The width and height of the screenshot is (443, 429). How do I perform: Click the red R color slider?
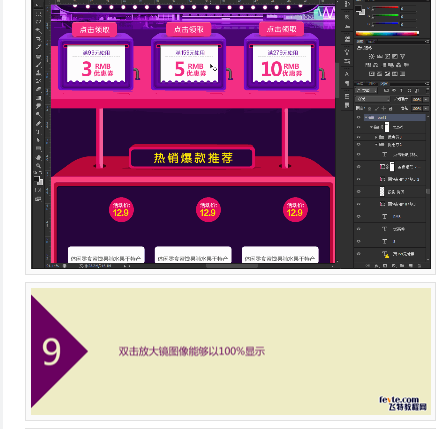[385, 7]
